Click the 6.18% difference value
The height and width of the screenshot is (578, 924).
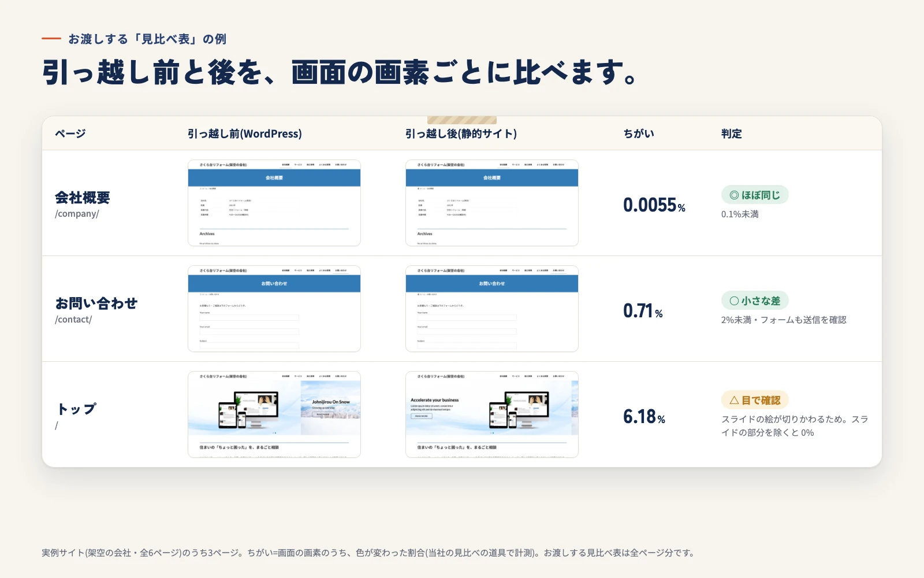pyautogui.click(x=644, y=416)
